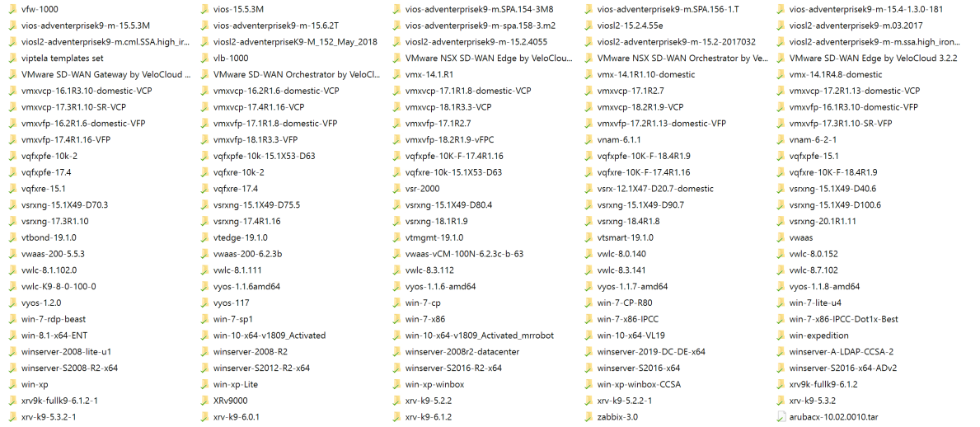Screen dimensions: 980x427
Task: Select folder icon for vtbond-19.1.0
Action: pos(13,237)
